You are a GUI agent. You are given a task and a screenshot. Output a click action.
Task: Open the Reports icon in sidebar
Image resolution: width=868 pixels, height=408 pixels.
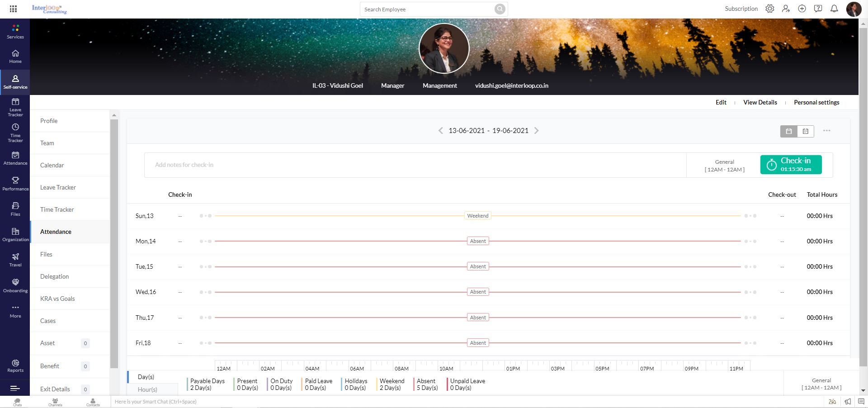(x=15, y=366)
